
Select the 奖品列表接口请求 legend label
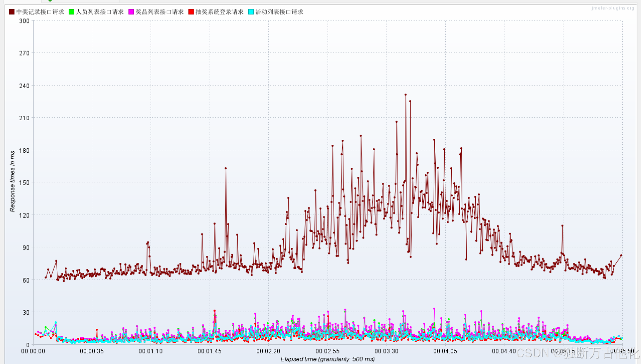pyautogui.click(x=160, y=12)
